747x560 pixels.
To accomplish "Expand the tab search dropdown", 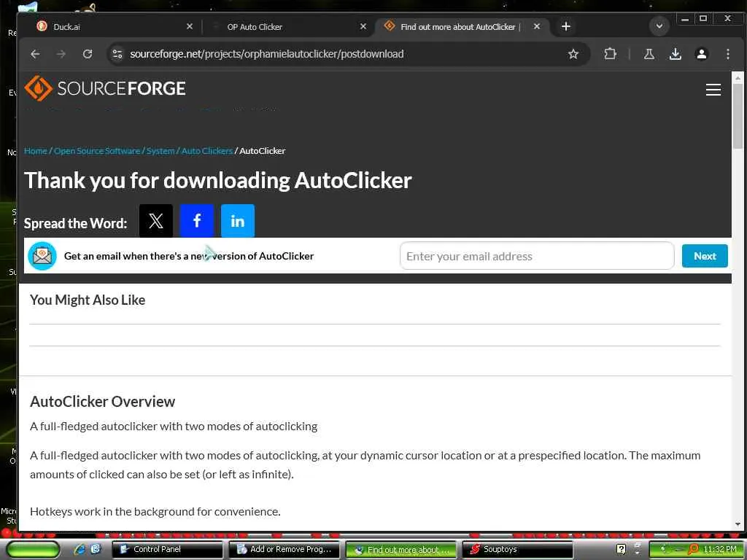I will point(659,26).
